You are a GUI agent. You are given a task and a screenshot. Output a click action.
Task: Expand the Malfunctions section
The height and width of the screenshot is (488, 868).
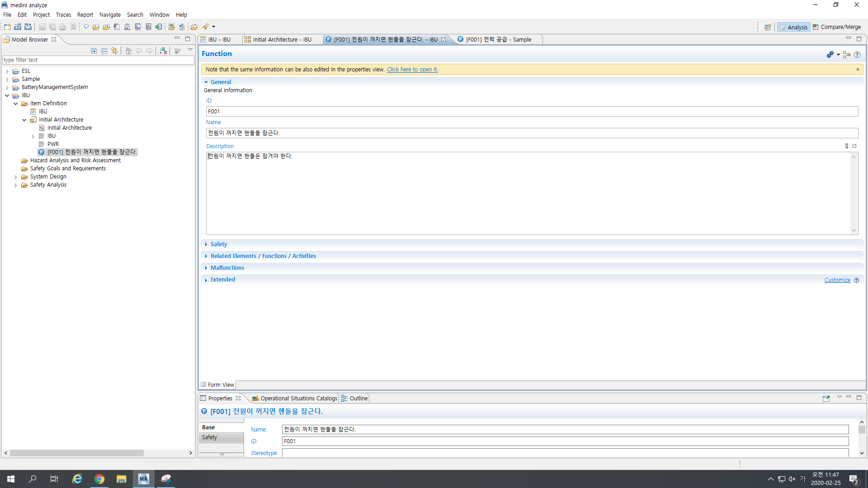[227, 268]
